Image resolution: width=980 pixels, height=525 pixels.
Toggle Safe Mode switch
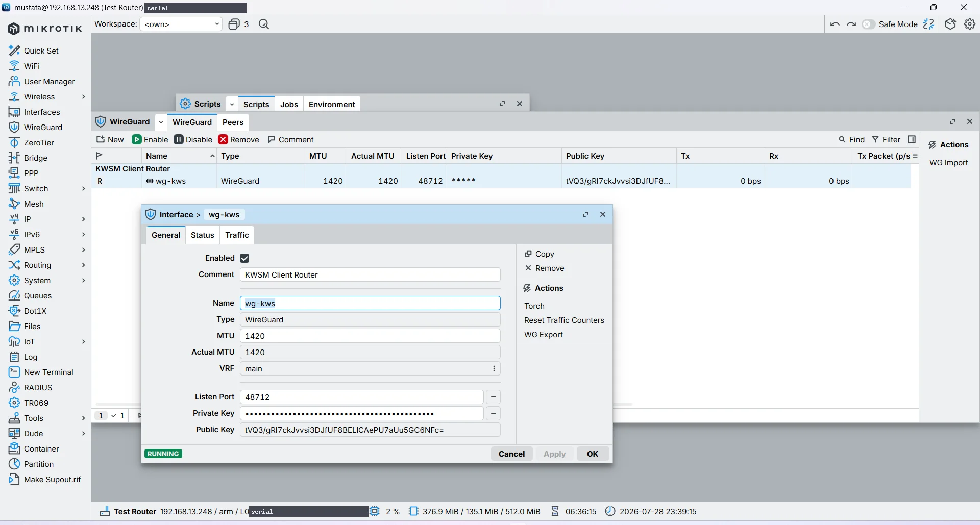pos(868,24)
